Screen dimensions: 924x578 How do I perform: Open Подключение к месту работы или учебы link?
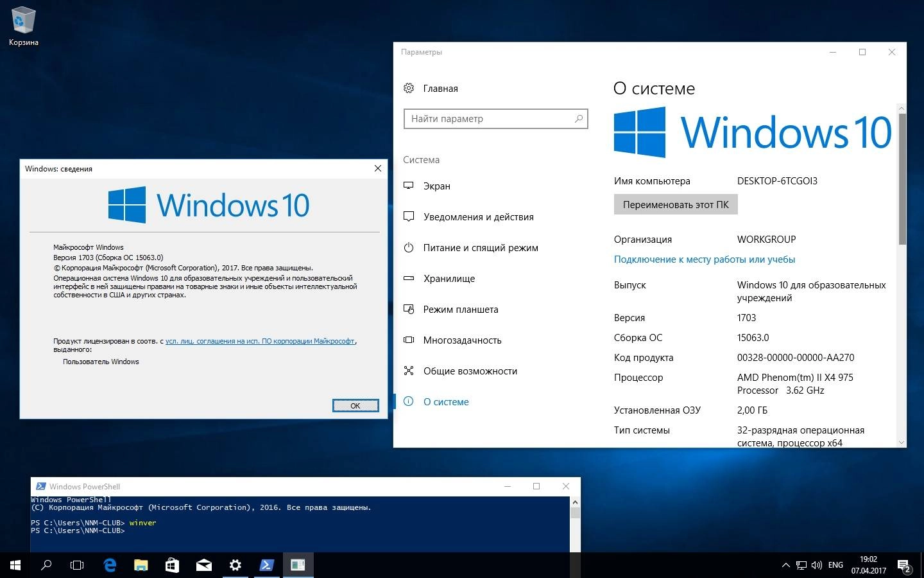(705, 259)
